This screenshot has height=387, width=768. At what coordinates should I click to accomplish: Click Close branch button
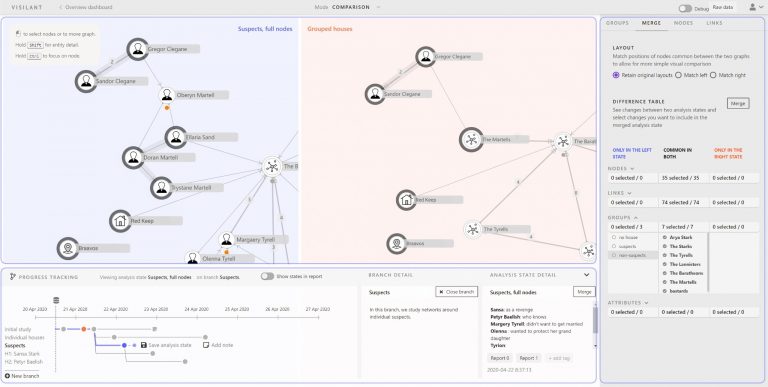pos(456,292)
